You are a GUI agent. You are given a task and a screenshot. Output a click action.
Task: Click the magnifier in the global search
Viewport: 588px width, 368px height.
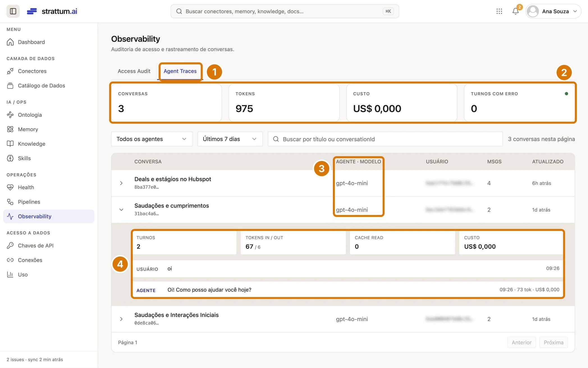(179, 11)
